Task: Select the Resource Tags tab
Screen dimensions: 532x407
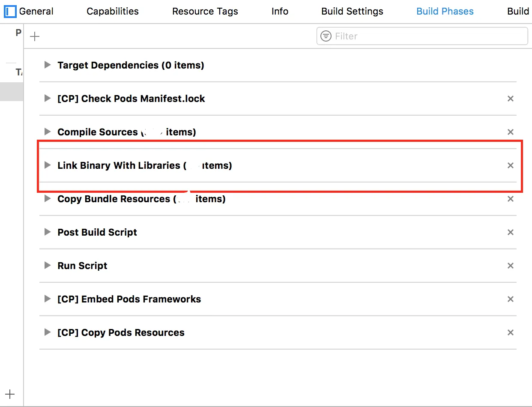Action: pos(205,12)
